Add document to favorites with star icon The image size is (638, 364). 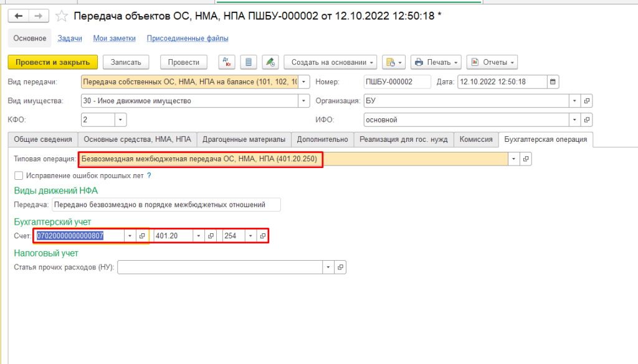pos(61,16)
